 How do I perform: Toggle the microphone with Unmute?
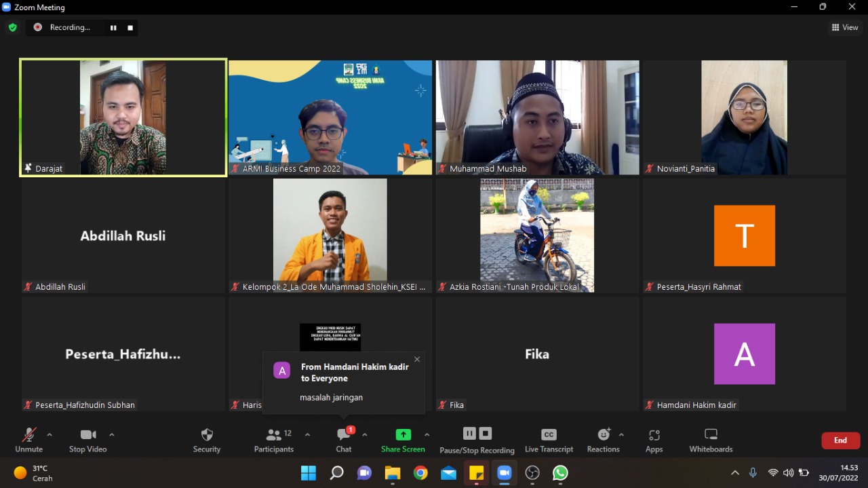coord(28,440)
